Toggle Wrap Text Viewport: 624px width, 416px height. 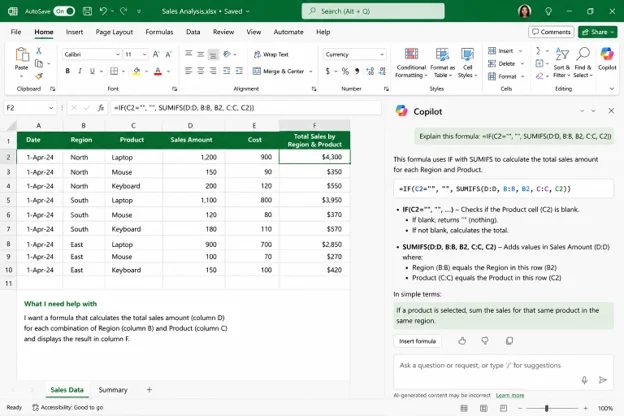point(271,54)
